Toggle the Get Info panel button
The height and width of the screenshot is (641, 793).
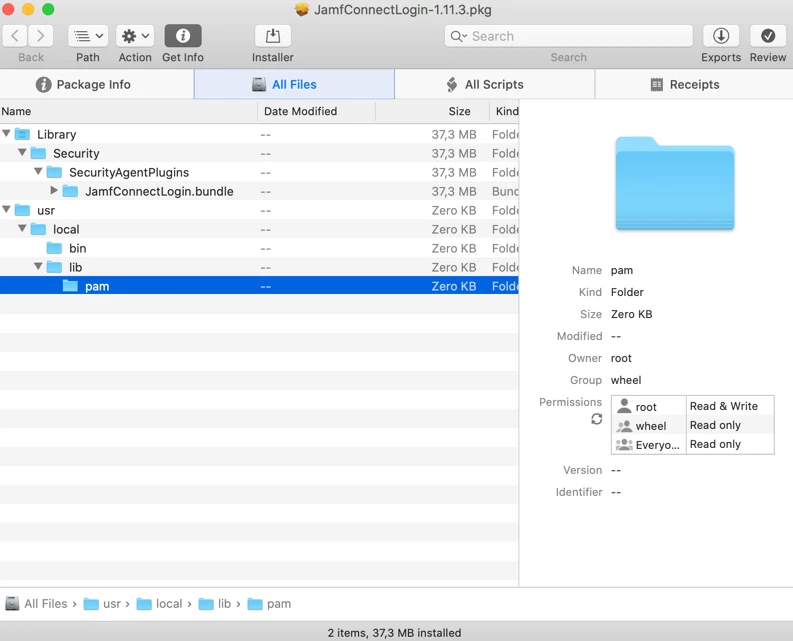tap(183, 36)
